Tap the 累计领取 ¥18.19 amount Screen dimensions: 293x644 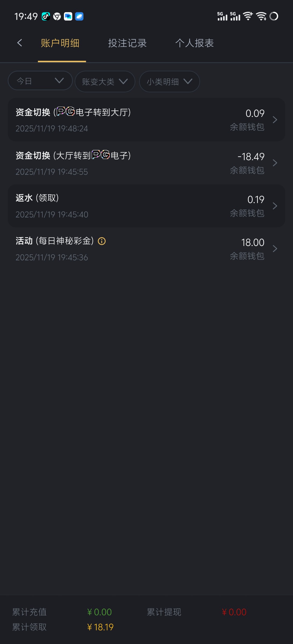coord(100,627)
